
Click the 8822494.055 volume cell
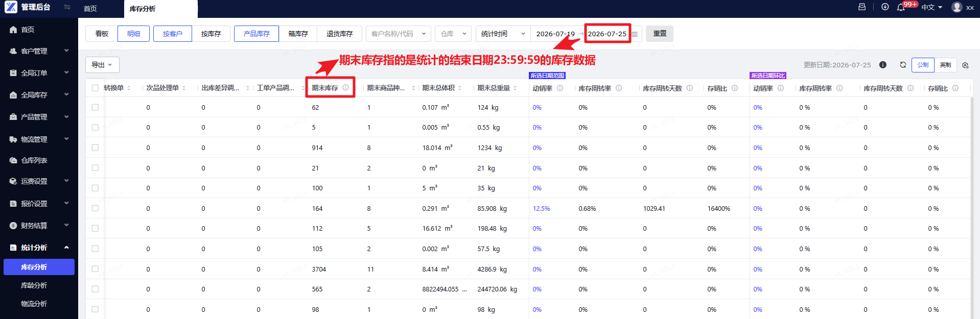click(444, 289)
